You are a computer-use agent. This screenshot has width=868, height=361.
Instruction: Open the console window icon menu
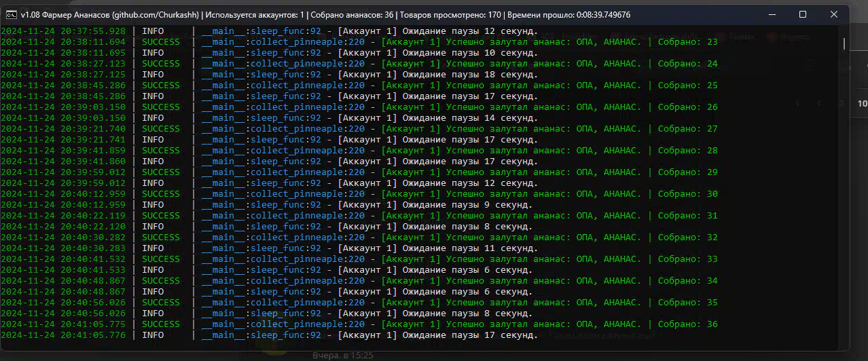click(x=12, y=15)
